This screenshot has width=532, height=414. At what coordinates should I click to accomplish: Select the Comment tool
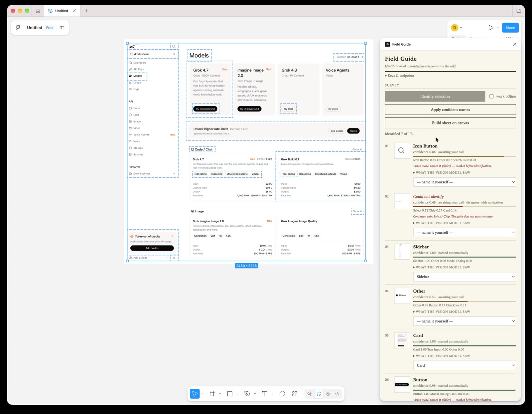pos(282,394)
